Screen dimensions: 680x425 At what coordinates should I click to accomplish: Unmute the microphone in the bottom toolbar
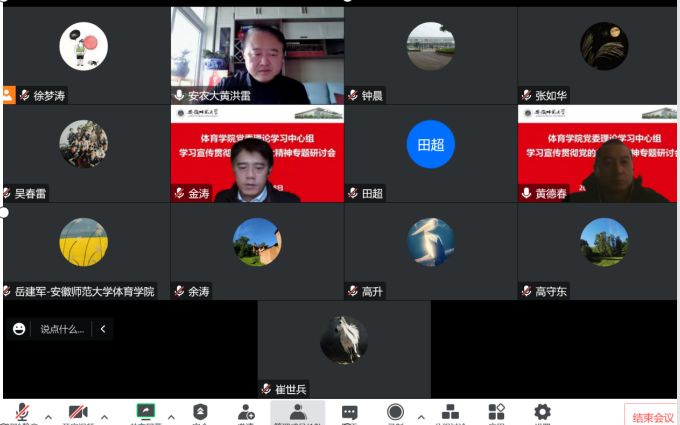[22, 413]
